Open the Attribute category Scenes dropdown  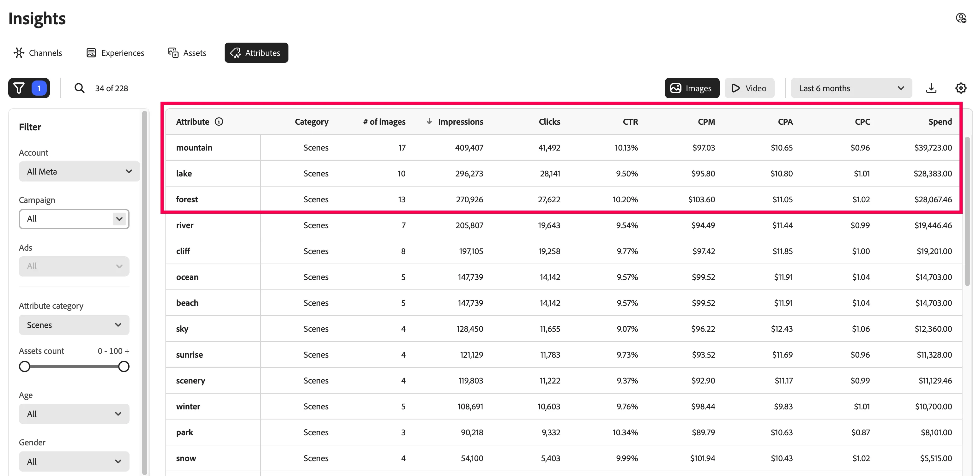[x=74, y=325]
